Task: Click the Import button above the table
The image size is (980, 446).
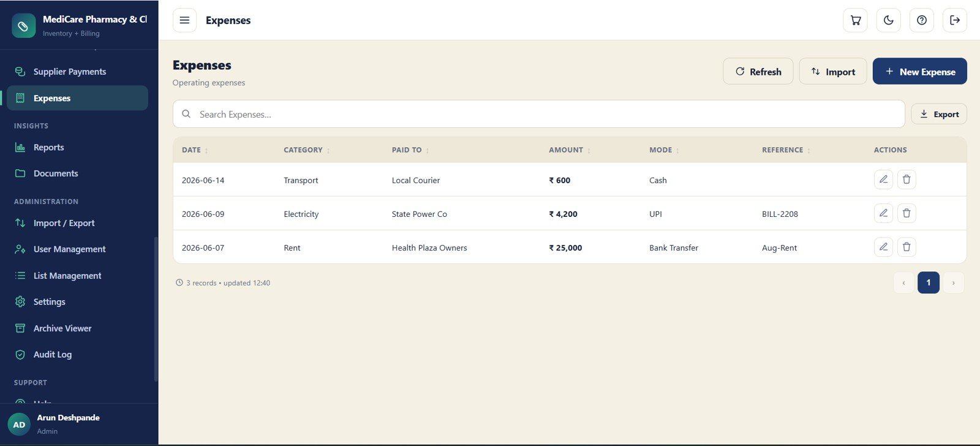Action: pyautogui.click(x=833, y=72)
